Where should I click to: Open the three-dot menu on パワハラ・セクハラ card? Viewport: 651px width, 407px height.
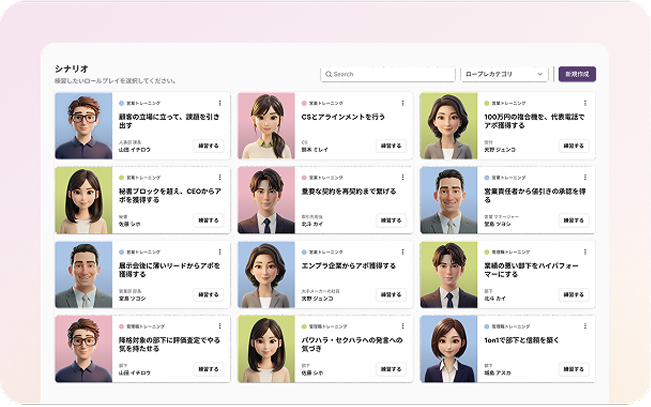(x=404, y=326)
